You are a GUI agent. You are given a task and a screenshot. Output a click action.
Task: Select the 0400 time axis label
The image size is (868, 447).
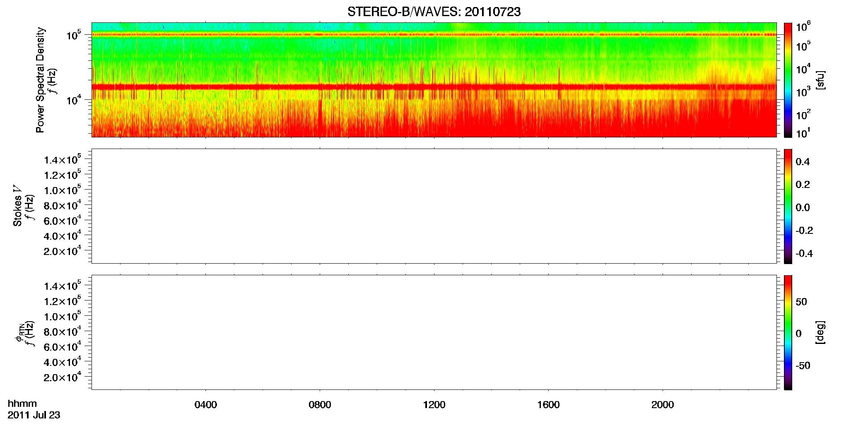pyautogui.click(x=206, y=405)
